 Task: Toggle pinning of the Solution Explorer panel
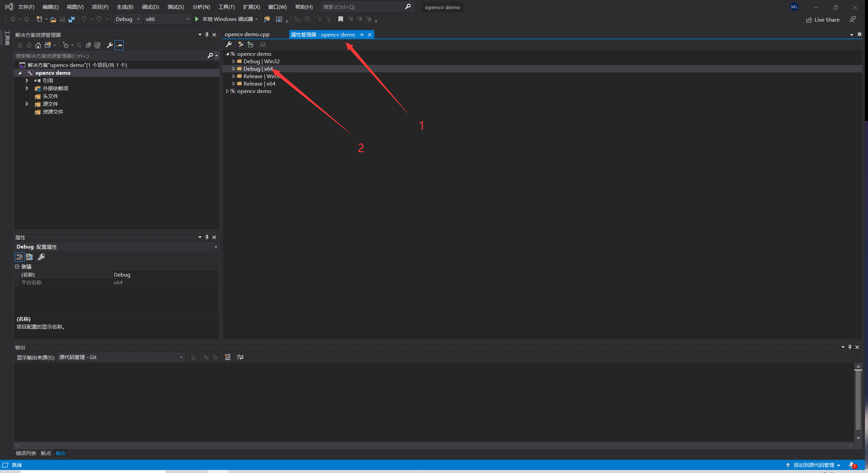(207, 34)
